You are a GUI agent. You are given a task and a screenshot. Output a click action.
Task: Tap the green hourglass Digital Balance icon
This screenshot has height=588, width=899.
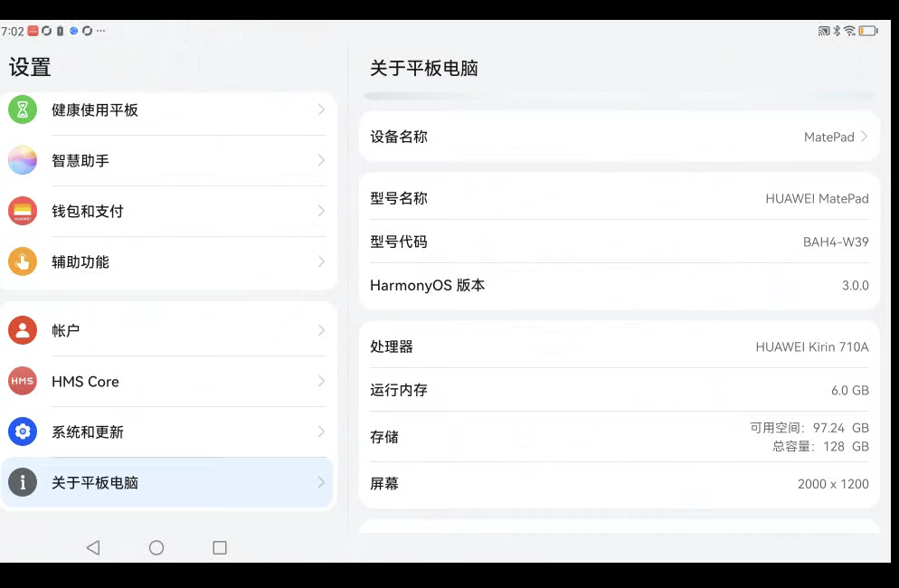[x=23, y=109]
